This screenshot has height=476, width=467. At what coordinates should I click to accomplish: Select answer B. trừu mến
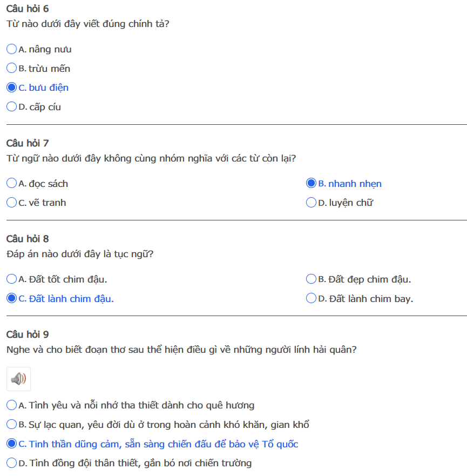[x=12, y=69]
